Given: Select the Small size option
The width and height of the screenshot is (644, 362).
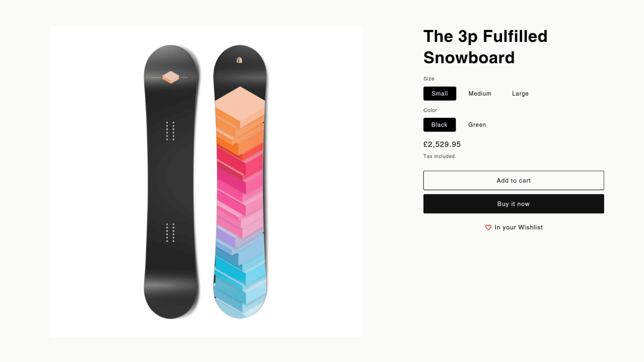Looking at the screenshot, I should coord(440,93).
